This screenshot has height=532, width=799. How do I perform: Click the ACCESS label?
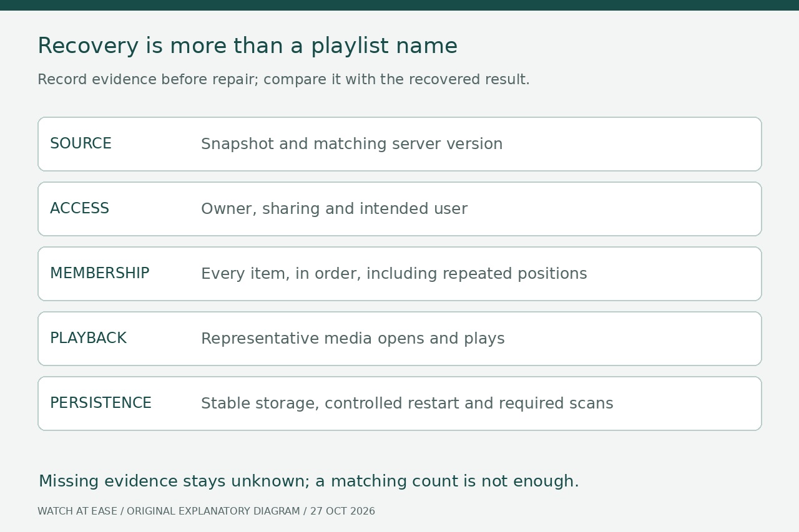pyautogui.click(x=79, y=209)
